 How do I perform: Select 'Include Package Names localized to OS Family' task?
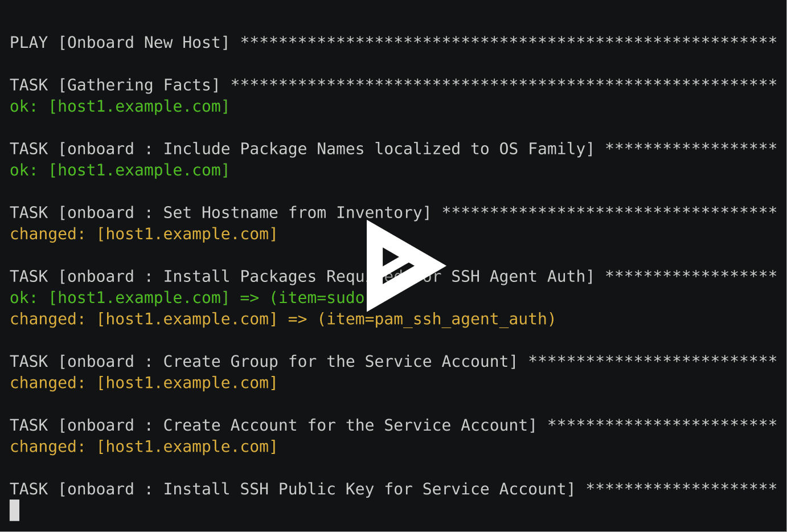pos(393,149)
